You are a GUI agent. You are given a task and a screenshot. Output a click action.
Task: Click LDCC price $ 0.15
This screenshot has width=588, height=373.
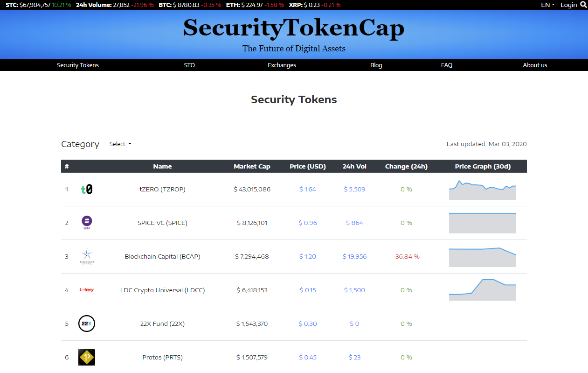click(x=308, y=290)
